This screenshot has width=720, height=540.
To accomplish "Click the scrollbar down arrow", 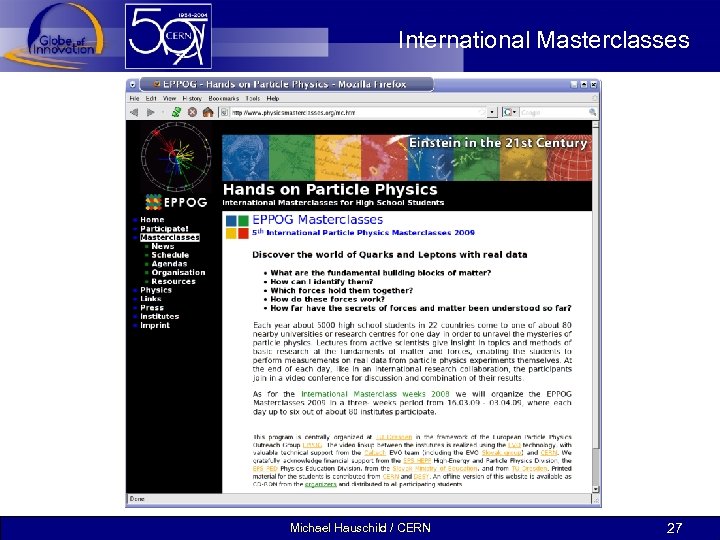I will [x=596, y=489].
